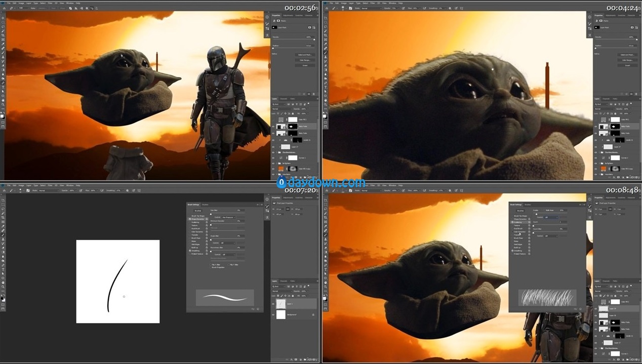Open the layer blend mode dropdown in 00:07:20 frame

282,291
